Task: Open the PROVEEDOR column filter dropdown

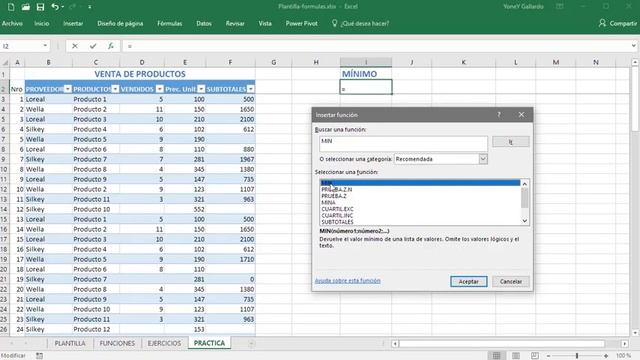Action: tap(68, 89)
